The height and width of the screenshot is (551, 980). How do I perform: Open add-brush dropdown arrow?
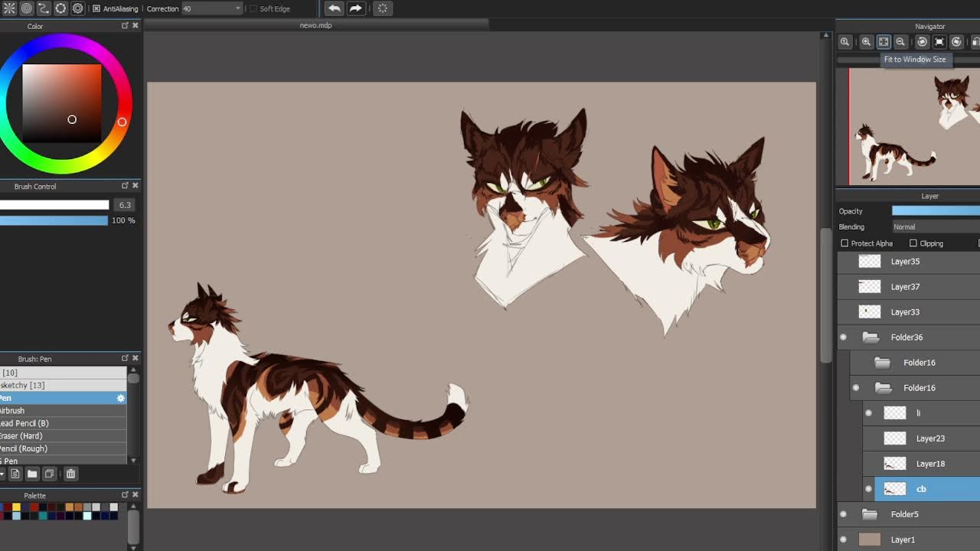pos(3,474)
